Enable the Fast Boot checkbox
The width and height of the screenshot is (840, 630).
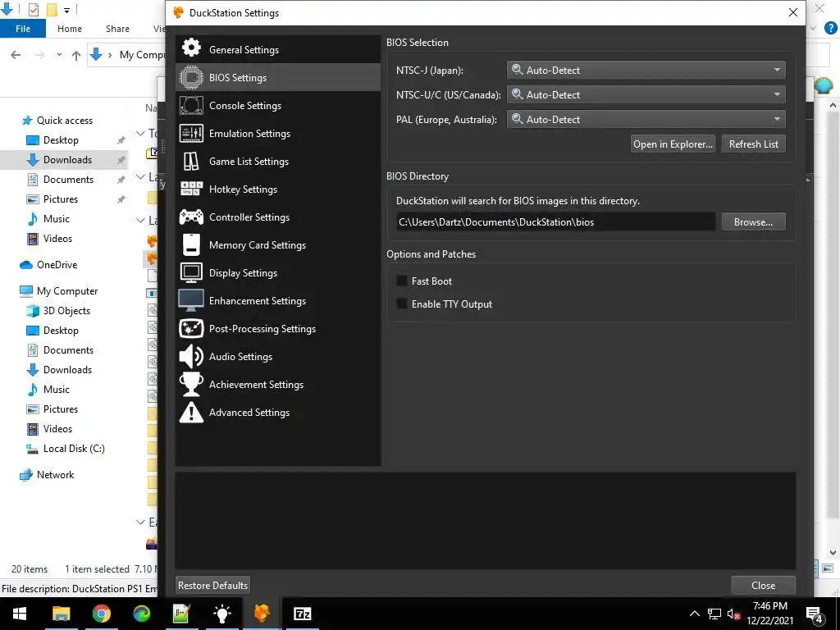click(x=401, y=281)
